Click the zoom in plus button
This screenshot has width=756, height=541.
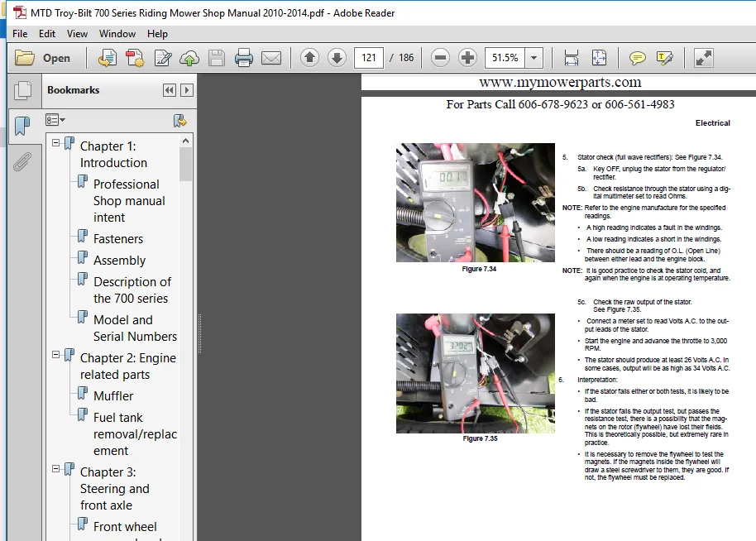click(x=467, y=58)
